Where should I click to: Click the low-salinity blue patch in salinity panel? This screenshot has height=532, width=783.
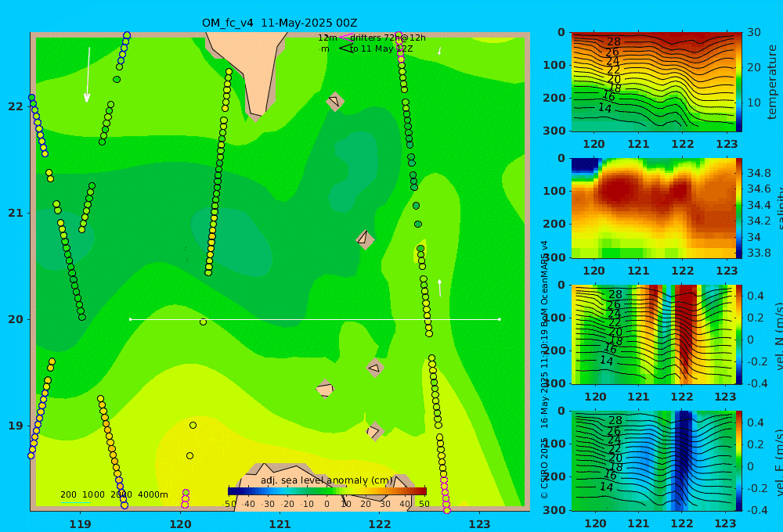585,165
